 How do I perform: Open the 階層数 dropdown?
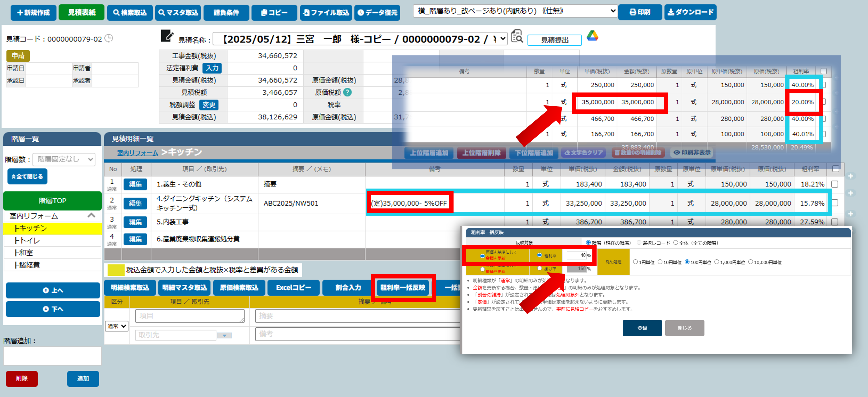(x=64, y=159)
